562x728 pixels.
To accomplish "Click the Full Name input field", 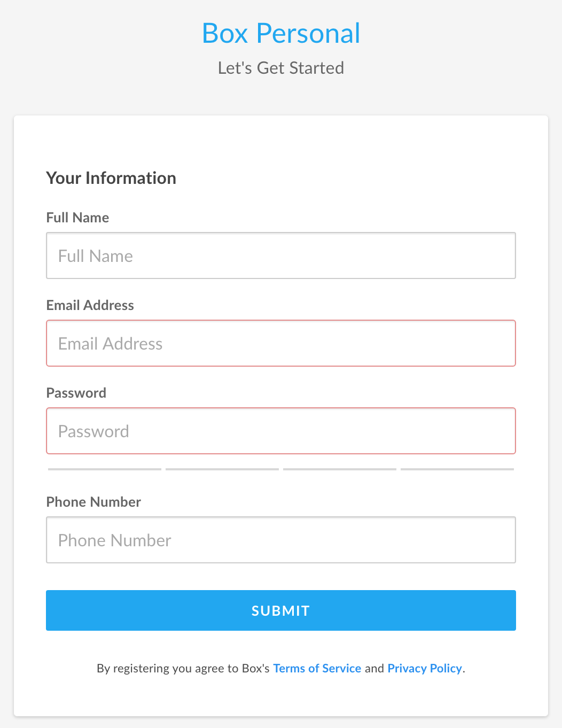I will [281, 255].
